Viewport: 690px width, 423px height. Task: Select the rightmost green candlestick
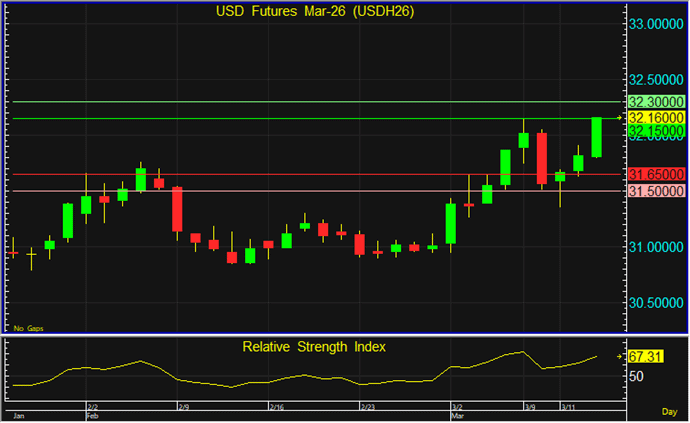point(597,137)
